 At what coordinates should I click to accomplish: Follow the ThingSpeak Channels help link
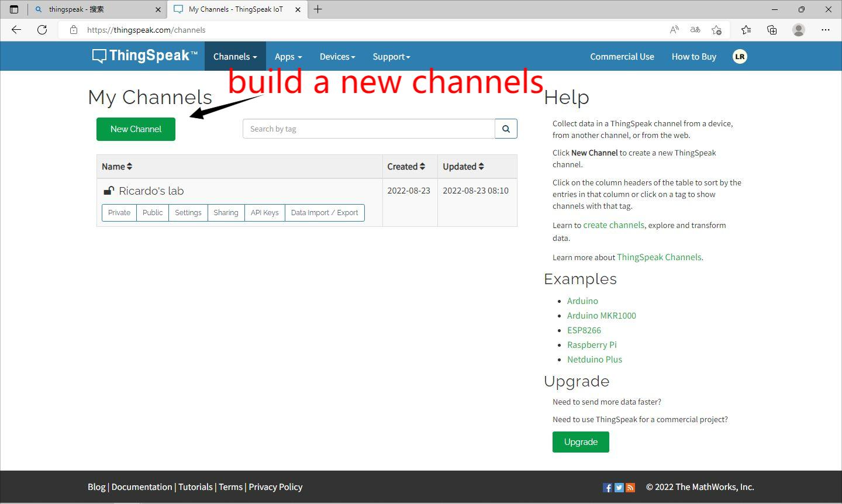[x=659, y=257]
